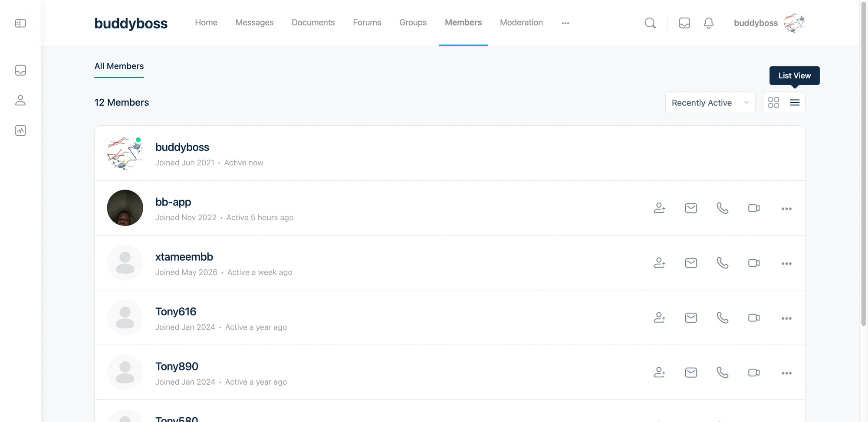The height and width of the screenshot is (422, 868).
Task: Switch to Grid View layout
Action: (774, 103)
